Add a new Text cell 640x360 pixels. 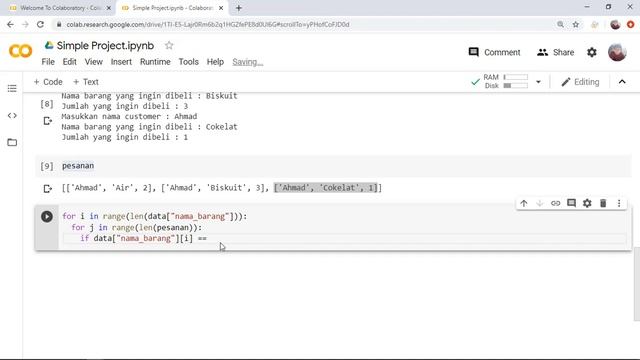pos(85,82)
